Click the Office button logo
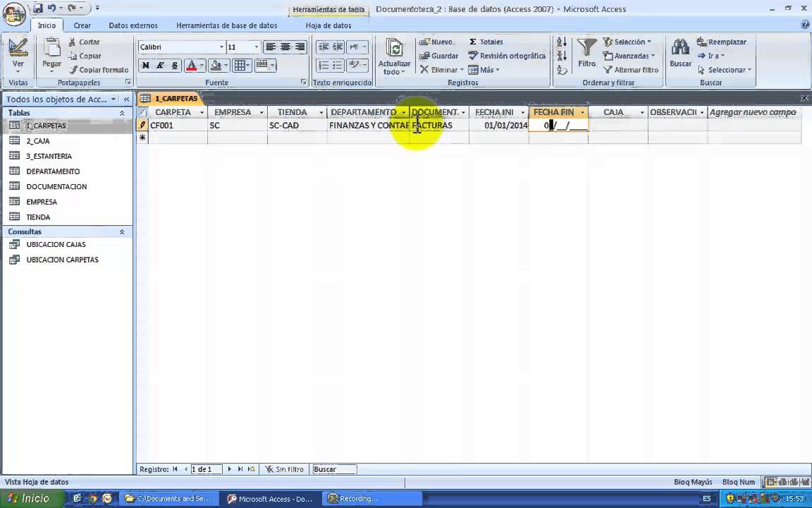Screen dimensions: 812x508 click(x=14, y=14)
